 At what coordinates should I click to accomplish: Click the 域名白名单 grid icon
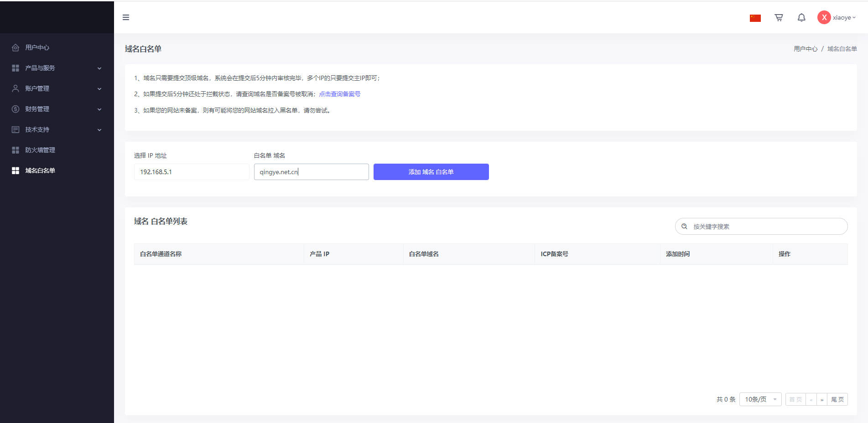pos(16,170)
